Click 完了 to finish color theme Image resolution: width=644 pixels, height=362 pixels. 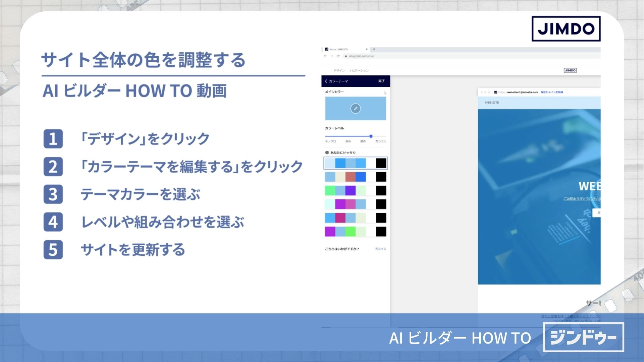pyautogui.click(x=381, y=81)
